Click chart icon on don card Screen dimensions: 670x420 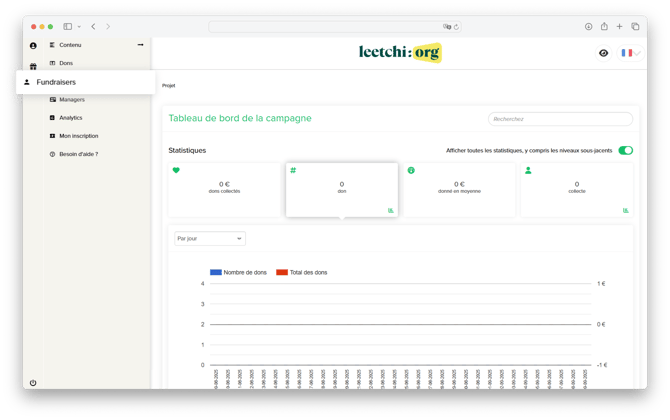coord(391,210)
